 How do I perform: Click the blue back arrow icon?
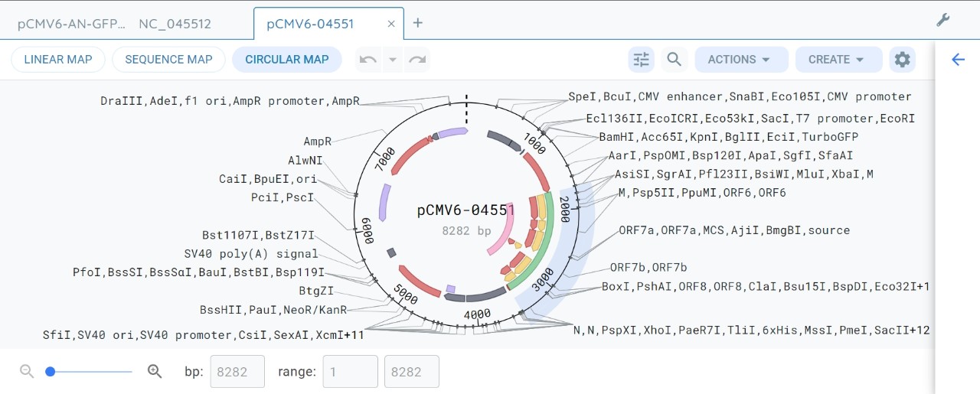pyautogui.click(x=958, y=60)
